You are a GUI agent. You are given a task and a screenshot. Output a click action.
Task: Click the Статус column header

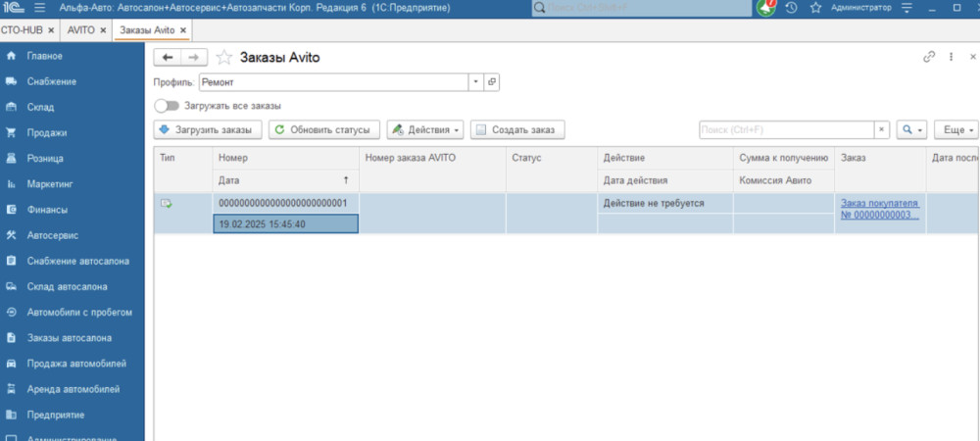552,170
